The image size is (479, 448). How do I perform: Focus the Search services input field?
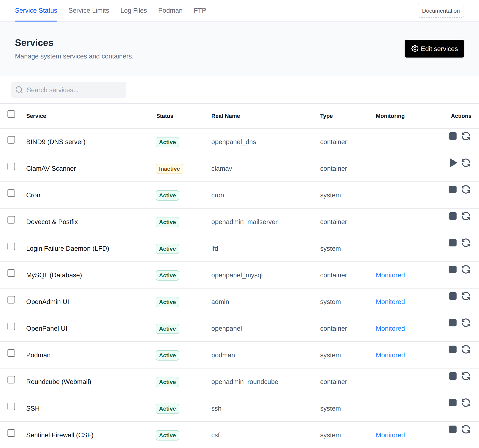click(x=69, y=90)
